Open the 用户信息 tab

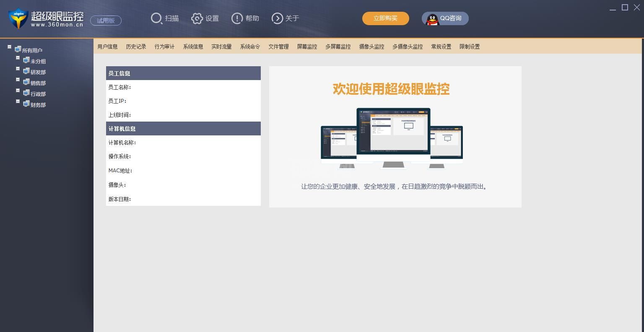click(x=108, y=47)
